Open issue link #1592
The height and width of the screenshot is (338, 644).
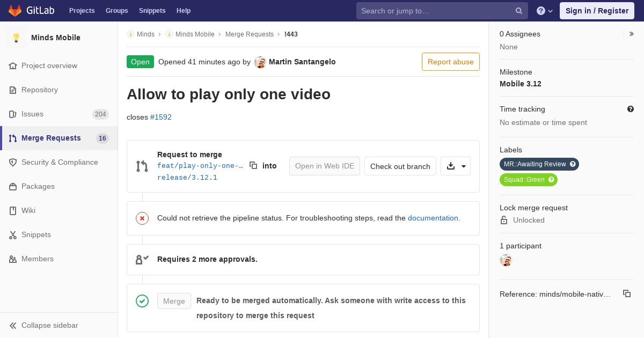click(x=161, y=117)
